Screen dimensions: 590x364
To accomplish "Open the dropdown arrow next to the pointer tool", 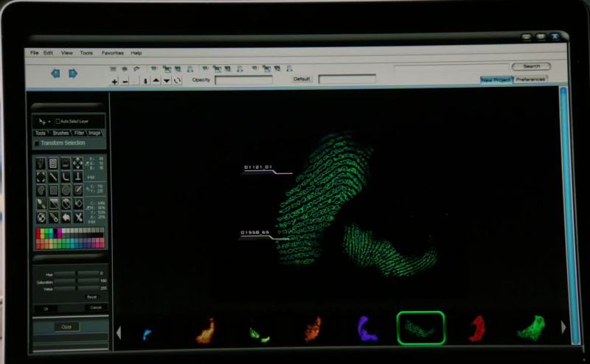I will 49,121.
